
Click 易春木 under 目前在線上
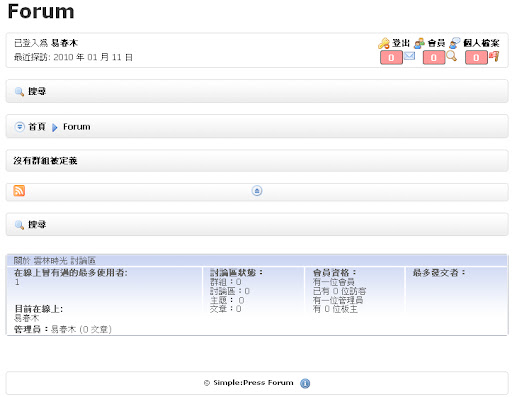point(27,318)
